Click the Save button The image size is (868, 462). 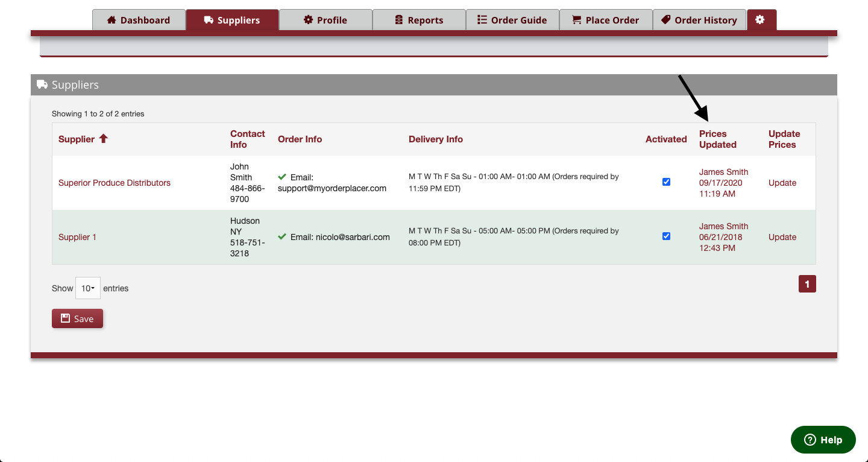[77, 318]
